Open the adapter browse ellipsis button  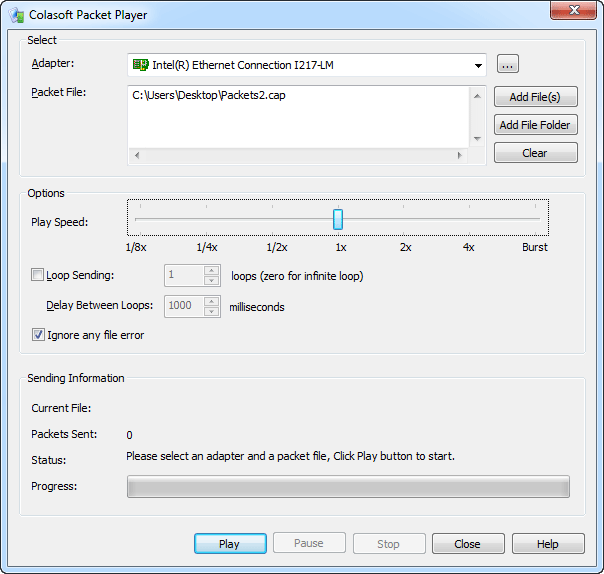[507, 65]
